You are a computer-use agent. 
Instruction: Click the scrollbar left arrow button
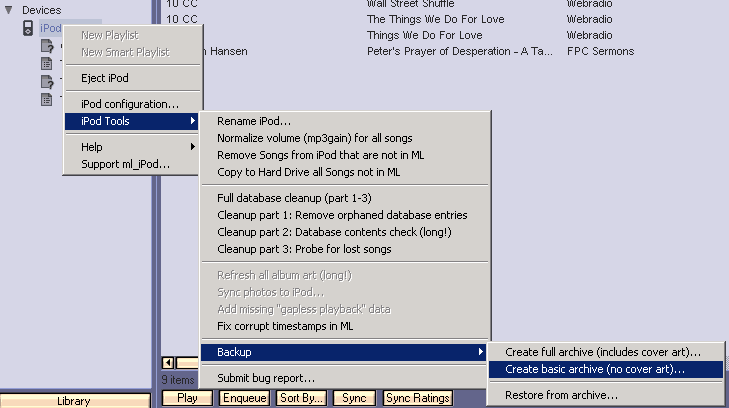[x=168, y=362]
